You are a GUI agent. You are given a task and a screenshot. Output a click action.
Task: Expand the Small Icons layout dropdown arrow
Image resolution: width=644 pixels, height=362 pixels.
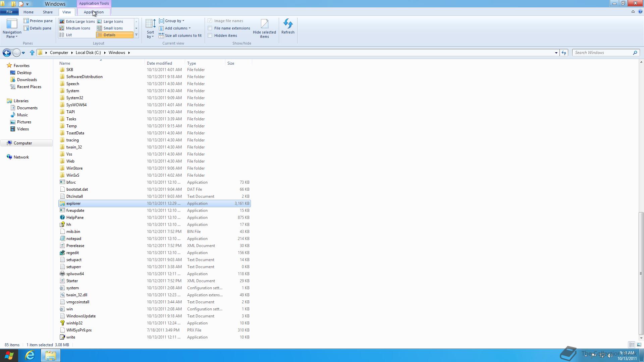point(136,28)
